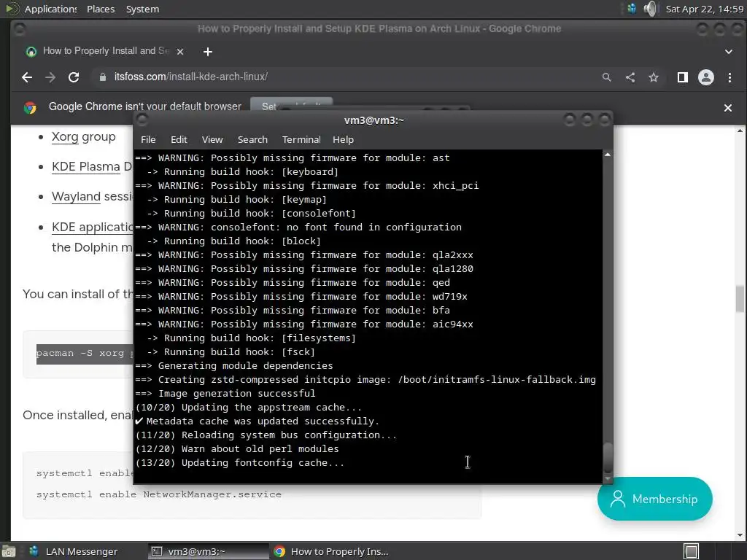The image size is (747, 560).
Task: Open the Terminal menu
Action: coord(301,139)
